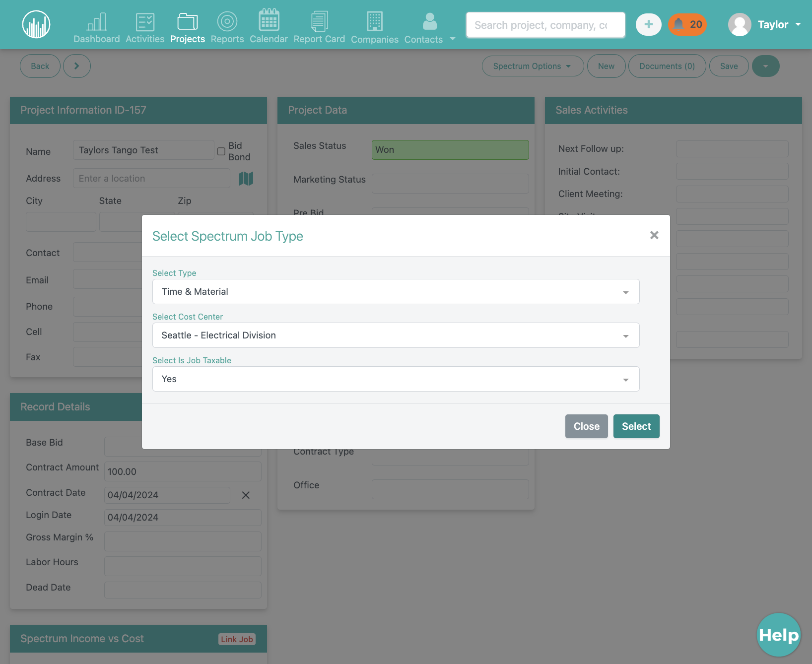The image size is (812, 664).
Task: Click the New button
Action: pos(606,66)
